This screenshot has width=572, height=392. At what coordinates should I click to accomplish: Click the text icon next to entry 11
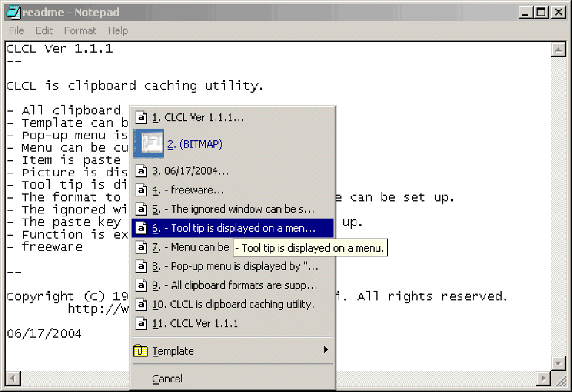pyautogui.click(x=141, y=323)
